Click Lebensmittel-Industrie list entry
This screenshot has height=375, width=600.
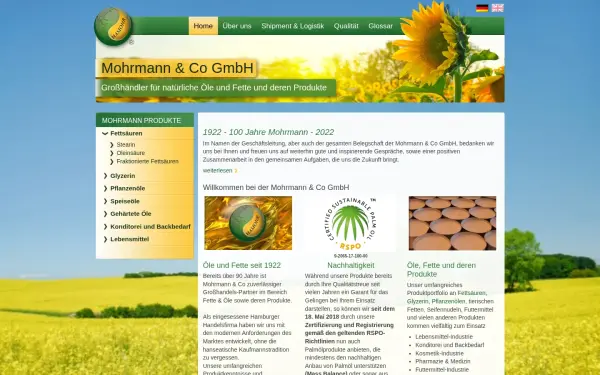pos(444,337)
